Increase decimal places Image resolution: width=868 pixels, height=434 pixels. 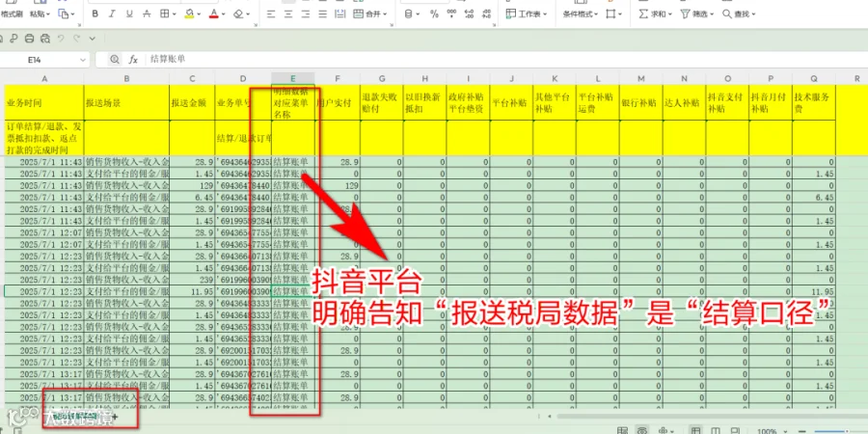pos(470,14)
